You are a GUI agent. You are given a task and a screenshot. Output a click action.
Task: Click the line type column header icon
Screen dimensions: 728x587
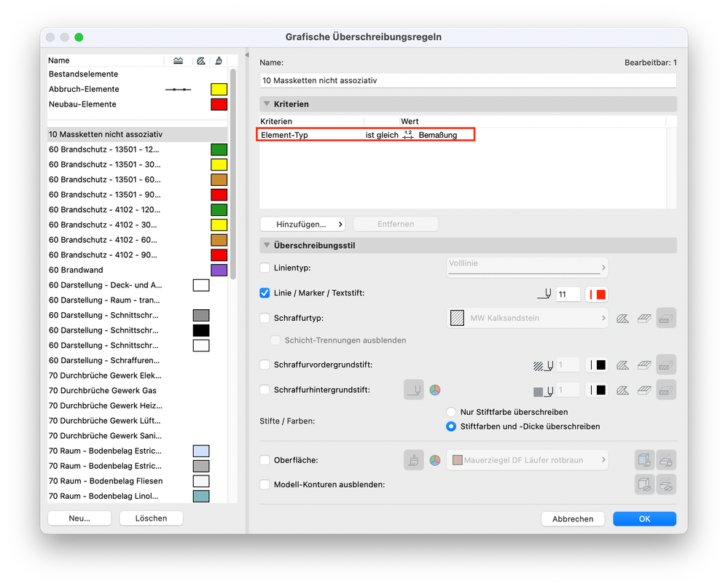[x=179, y=61]
